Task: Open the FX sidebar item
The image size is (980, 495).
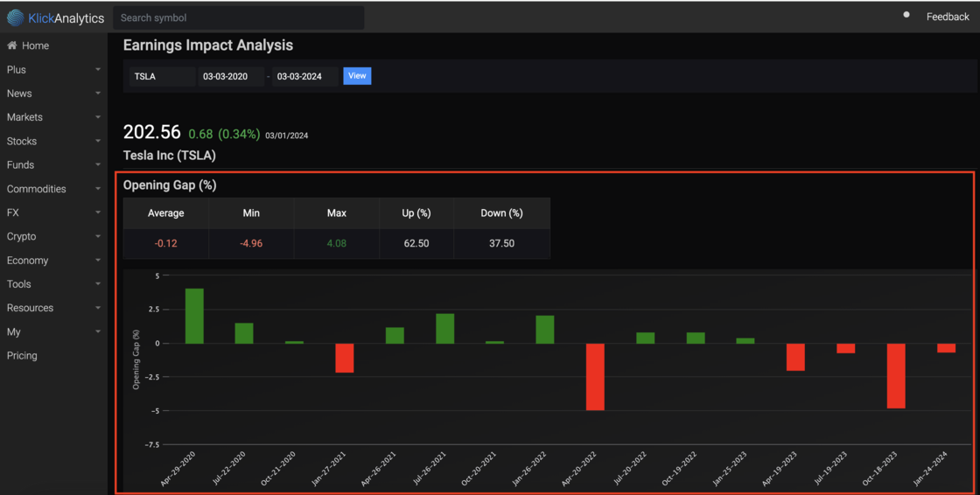Action: pos(13,213)
